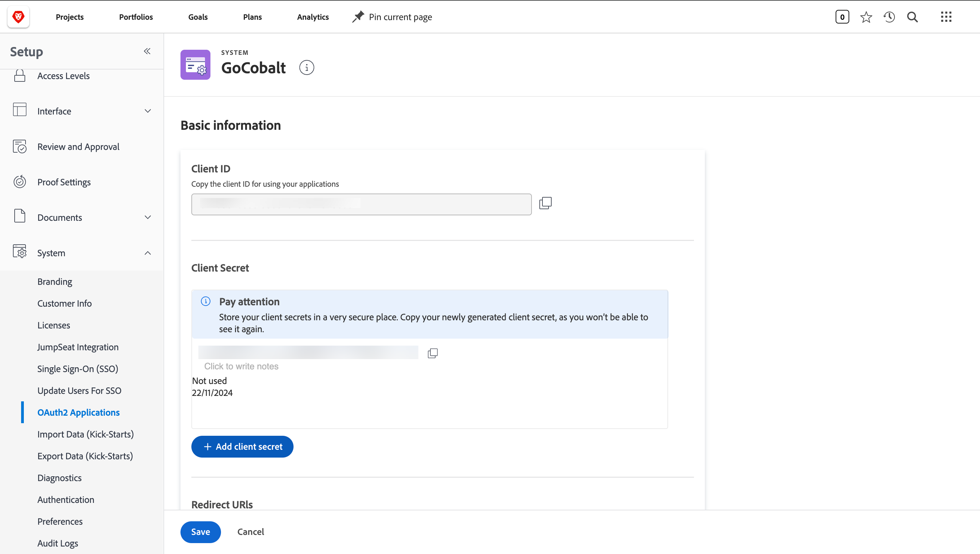The width and height of the screenshot is (980, 554).
Task: Click the notes field under client secret
Action: pos(241,366)
